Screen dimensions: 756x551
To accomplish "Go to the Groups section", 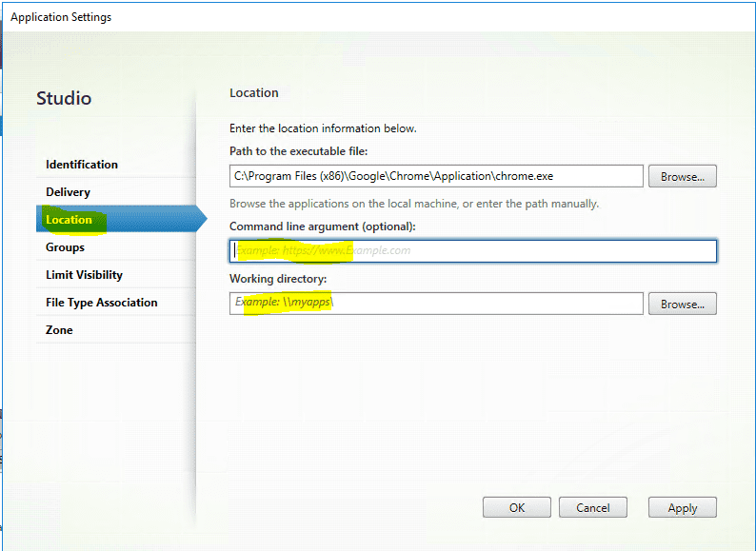I will [x=116, y=247].
